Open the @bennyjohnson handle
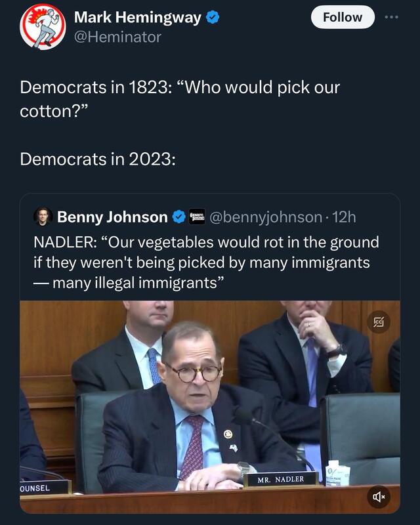420x525 pixels. tap(266, 217)
